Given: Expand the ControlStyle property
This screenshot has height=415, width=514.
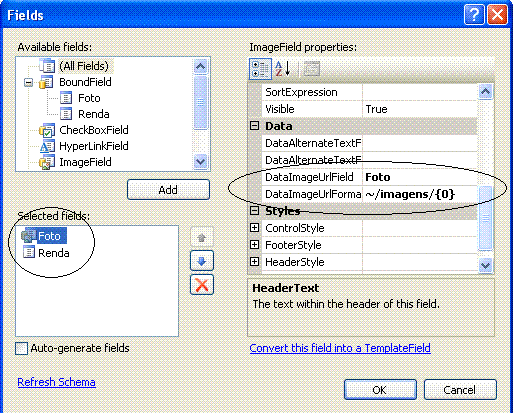Looking at the screenshot, I should (x=254, y=228).
